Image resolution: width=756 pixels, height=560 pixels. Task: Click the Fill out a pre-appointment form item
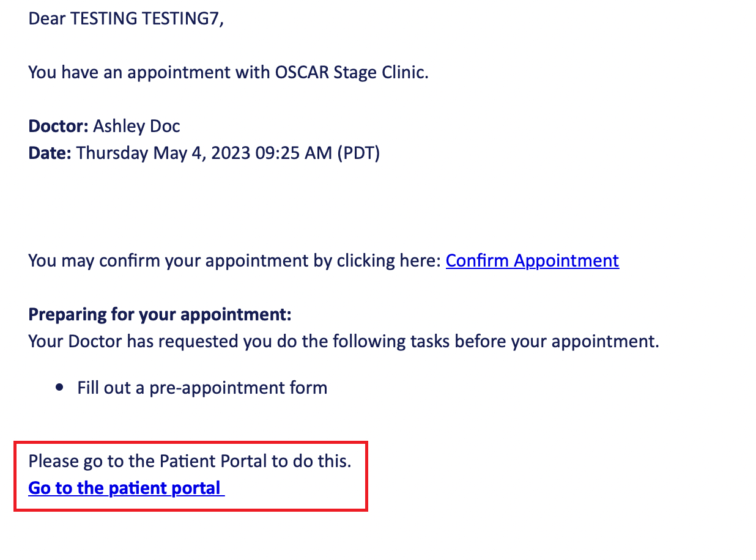[202, 388]
